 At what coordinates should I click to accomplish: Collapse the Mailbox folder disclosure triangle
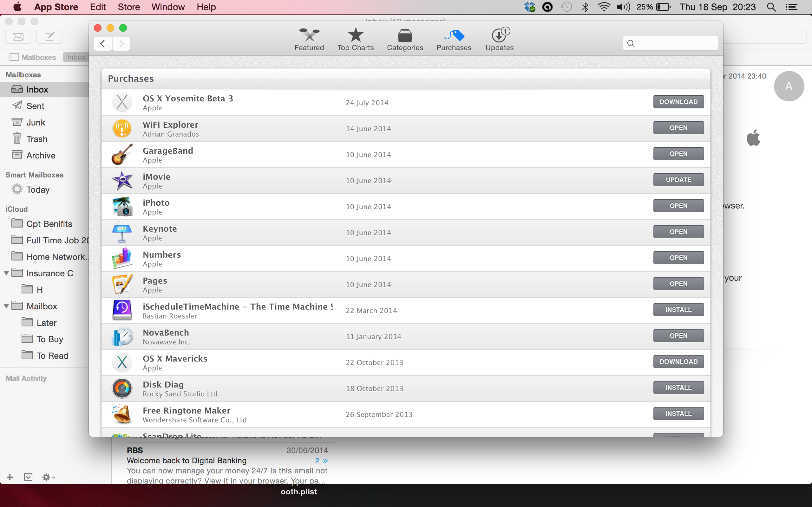6,306
